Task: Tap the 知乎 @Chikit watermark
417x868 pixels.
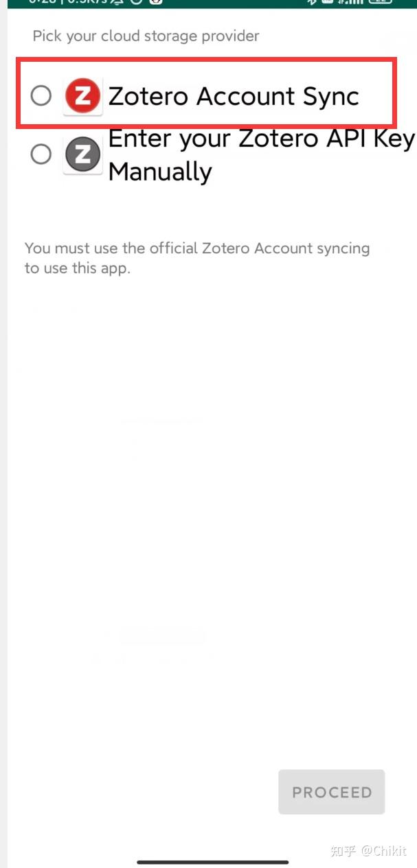Action: click(369, 851)
